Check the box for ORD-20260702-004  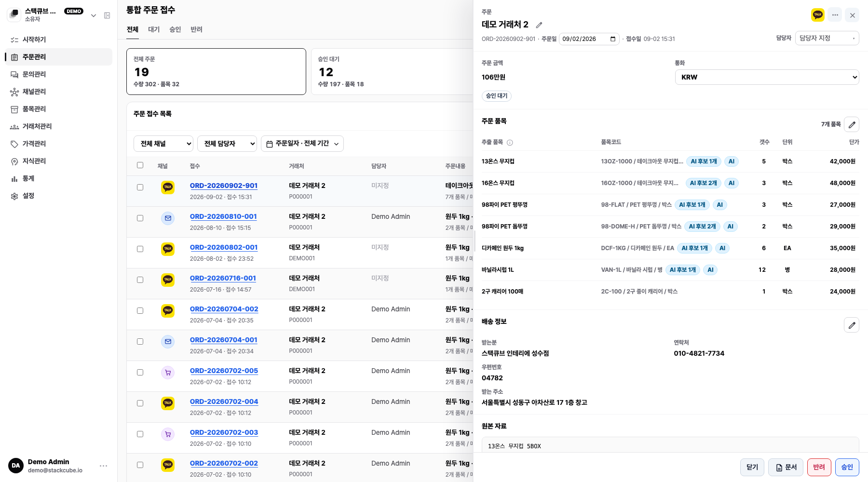(x=140, y=403)
